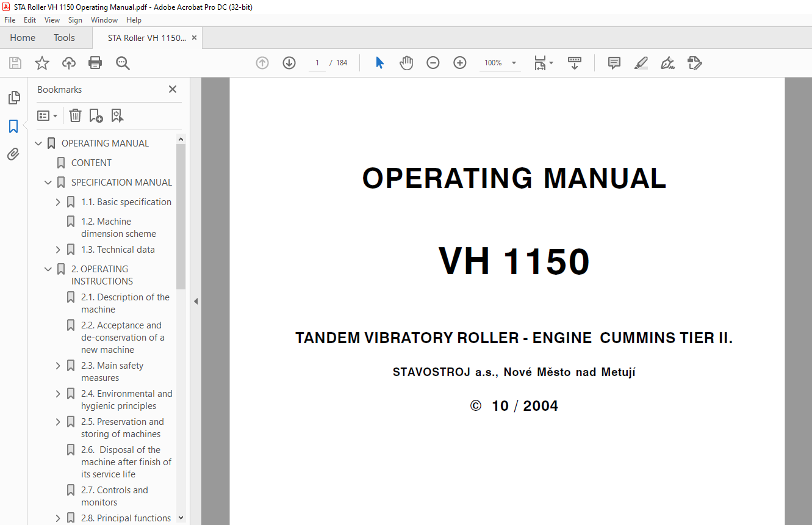Screen dimensions: 812x525
Task: Collapse the SPECIFICATION MANUAL bookmark
Action: [x=48, y=183]
